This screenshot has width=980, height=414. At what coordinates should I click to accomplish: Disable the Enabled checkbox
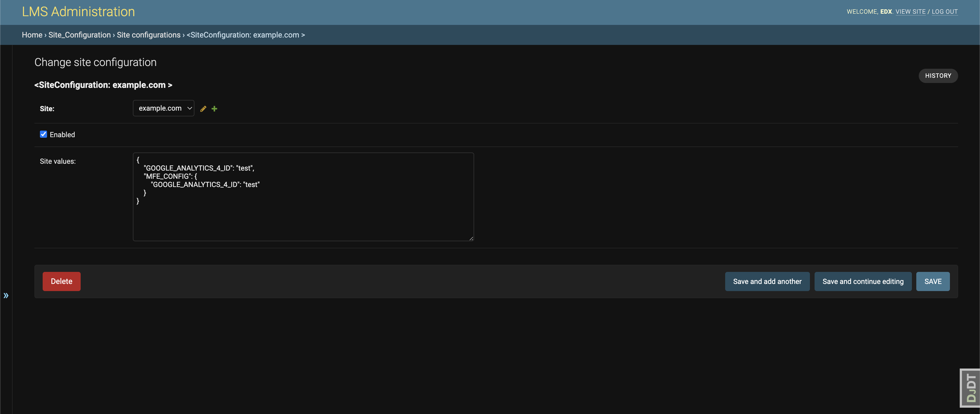coord(43,134)
